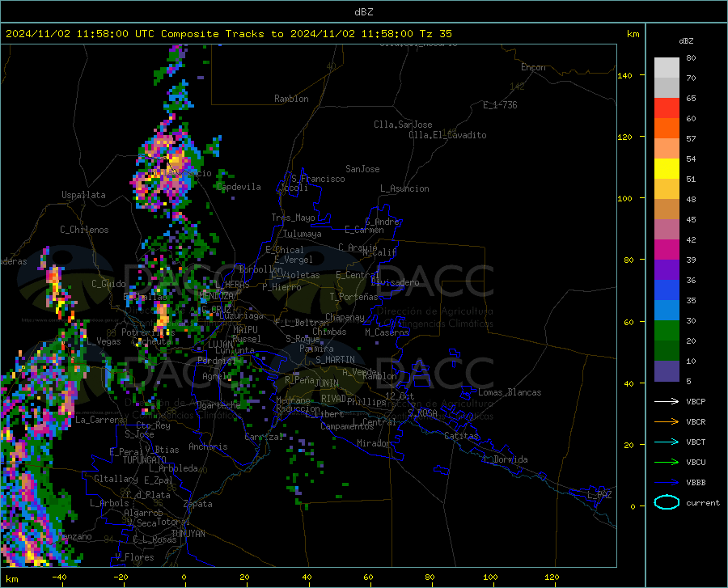The width and height of the screenshot is (728, 588).
Task: Click the L_Asuncion map label
Action: pos(404,188)
